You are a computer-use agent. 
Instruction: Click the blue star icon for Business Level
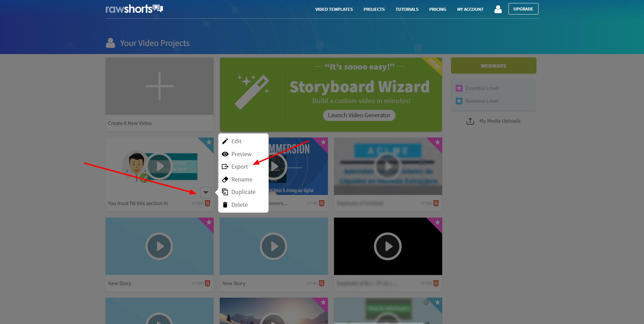(x=459, y=101)
